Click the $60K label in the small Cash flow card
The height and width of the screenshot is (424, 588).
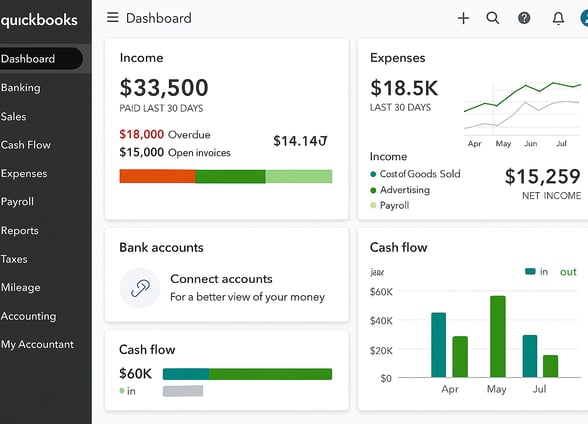(x=135, y=374)
